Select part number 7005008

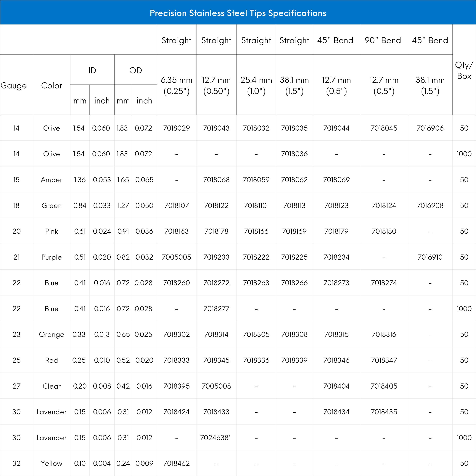216,386
